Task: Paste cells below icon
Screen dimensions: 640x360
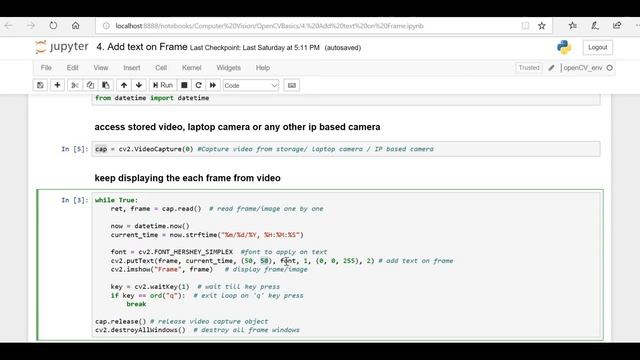Action: click(x=106, y=85)
